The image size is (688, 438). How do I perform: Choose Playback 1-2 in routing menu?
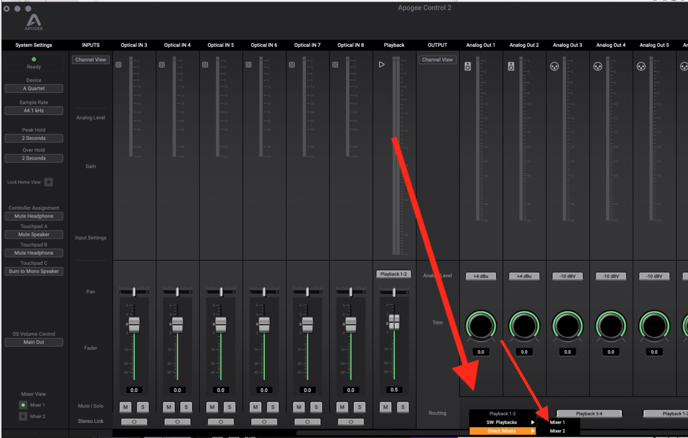click(x=502, y=414)
